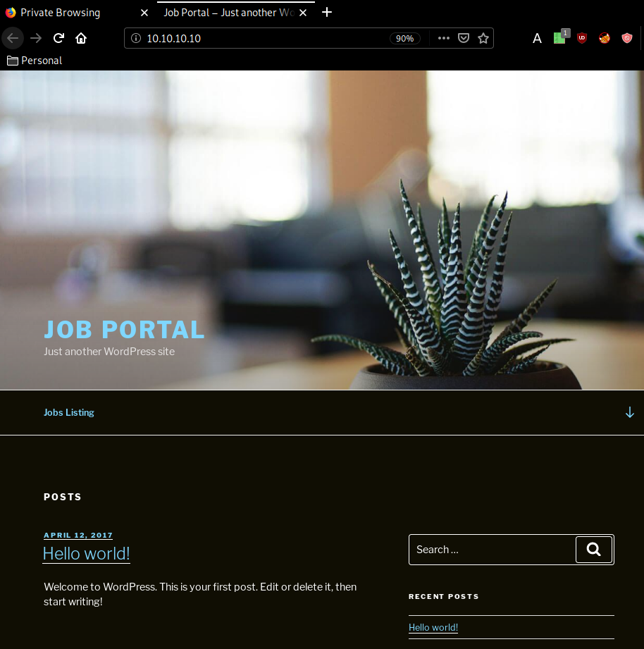This screenshot has width=644, height=649.
Task: Bookmark this page with the star
Action: point(483,38)
